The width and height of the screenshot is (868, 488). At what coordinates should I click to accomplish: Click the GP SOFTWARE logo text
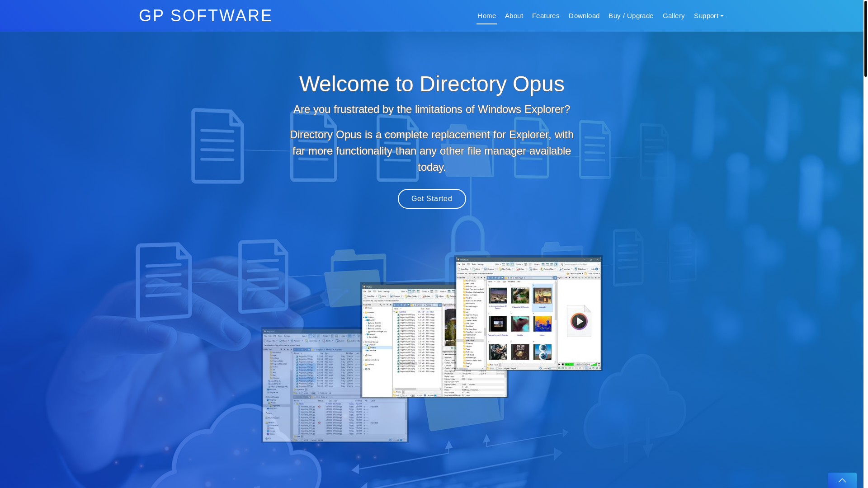205,16
